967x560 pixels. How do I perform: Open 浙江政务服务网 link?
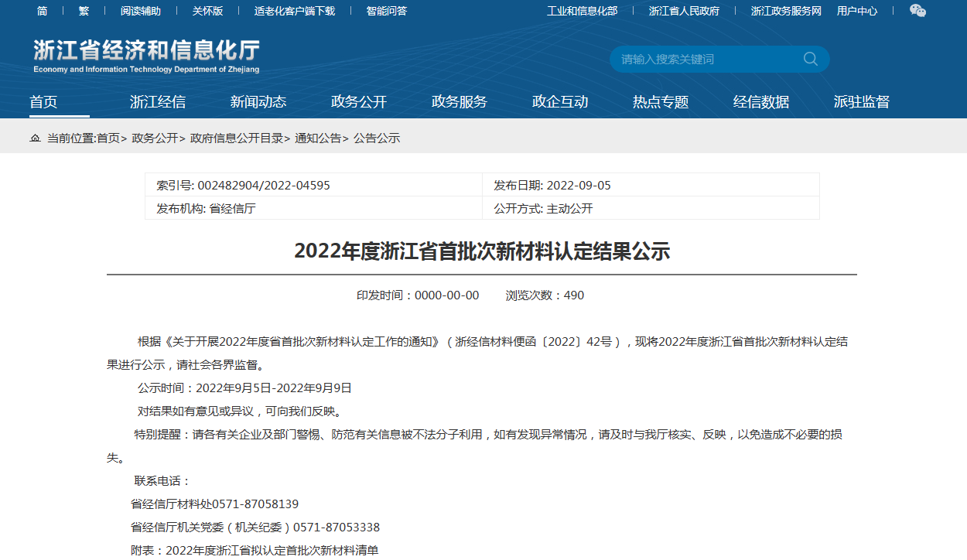pos(786,11)
